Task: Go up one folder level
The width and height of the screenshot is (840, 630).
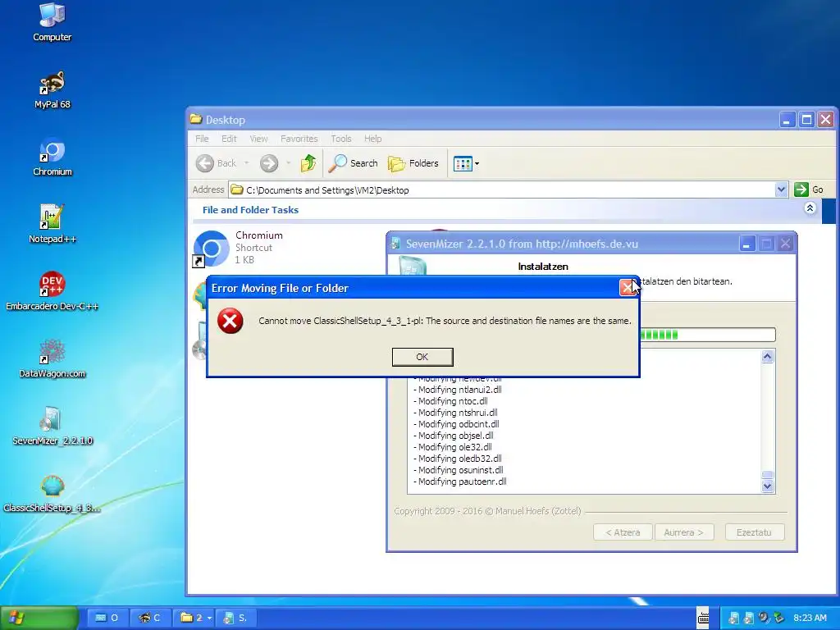Action: (308, 163)
